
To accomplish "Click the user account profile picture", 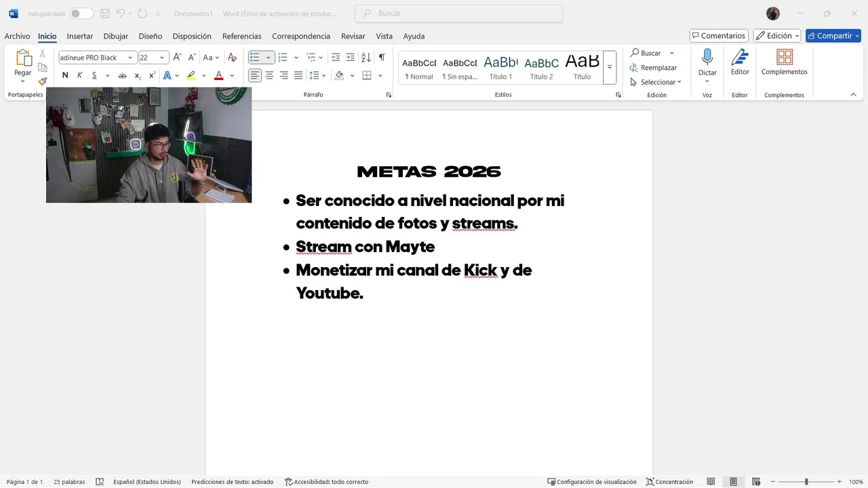I will click(x=773, y=14).
